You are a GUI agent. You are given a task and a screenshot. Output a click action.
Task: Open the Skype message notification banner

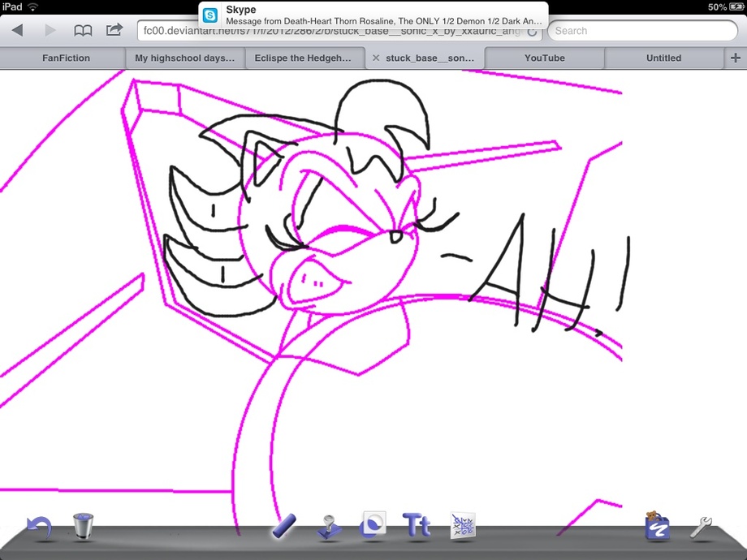pyautogui.click(x=373, y=15)
